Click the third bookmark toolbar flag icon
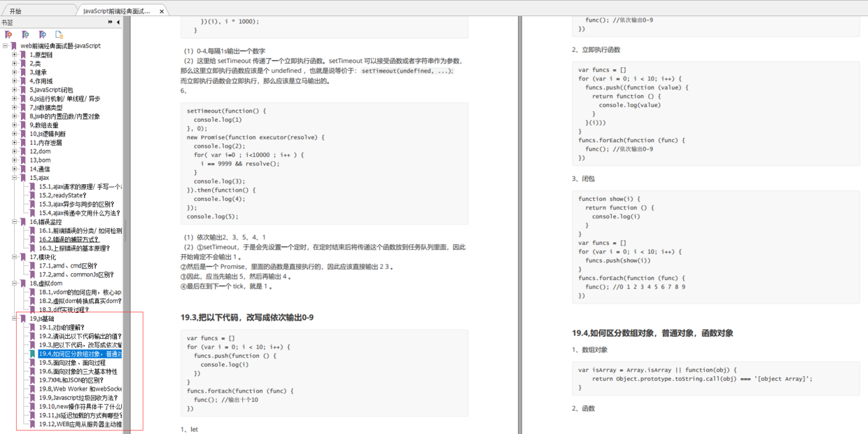This screenshot has width=868, height=434. click(x=42, y=34)
